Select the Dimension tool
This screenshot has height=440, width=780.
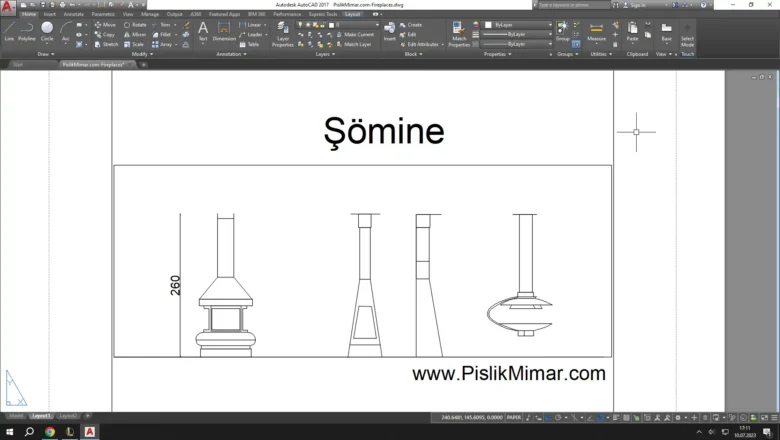coord(224,31)
